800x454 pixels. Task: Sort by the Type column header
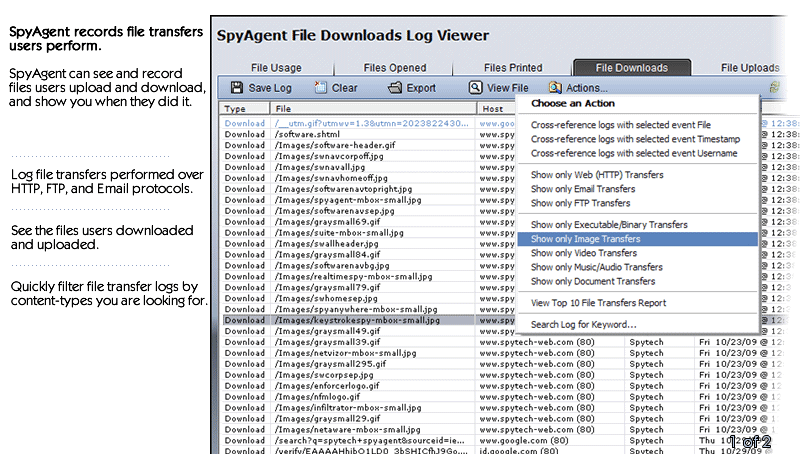244,108
